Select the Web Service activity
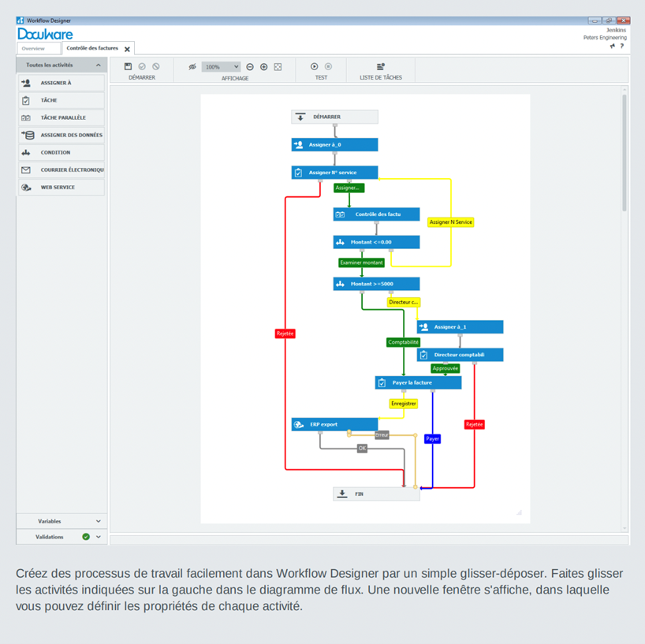Viewport: 645px width, 644px height. [62, 188]
